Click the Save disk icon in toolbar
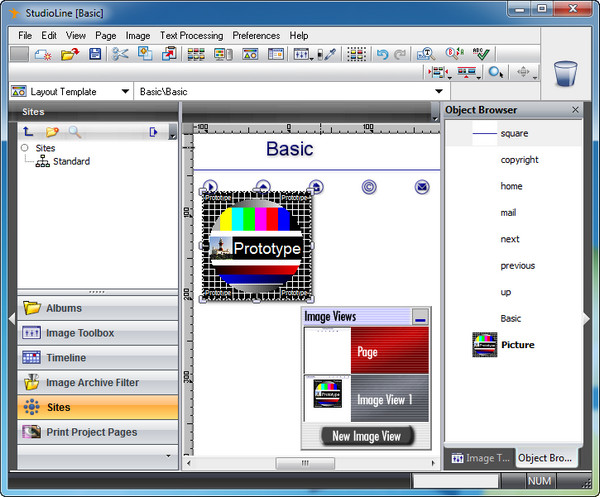Image resolution: width=600 pixels, height=497 pixels. pyautogui.click(x=95, y=54)
